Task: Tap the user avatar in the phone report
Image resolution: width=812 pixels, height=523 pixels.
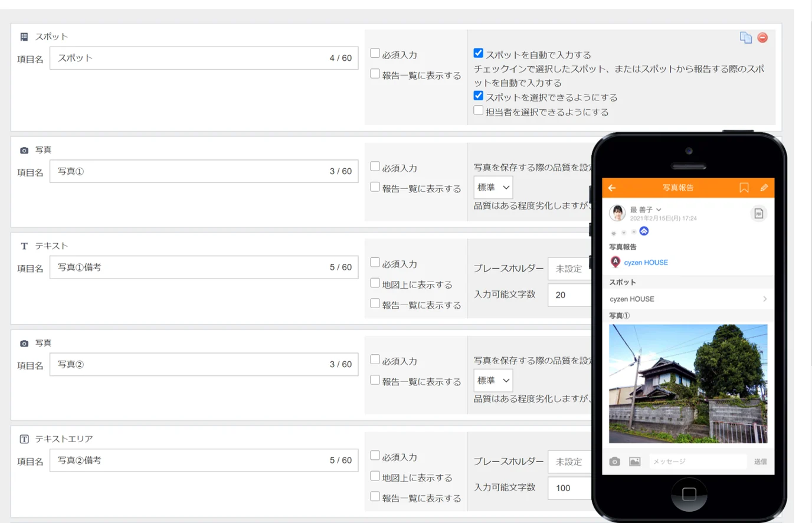Action: 617,213
